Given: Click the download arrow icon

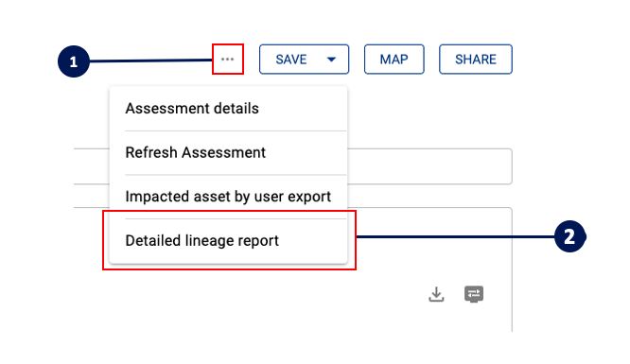Looking at the screenshot, I should pyautogui.click(x=436, y=294).
